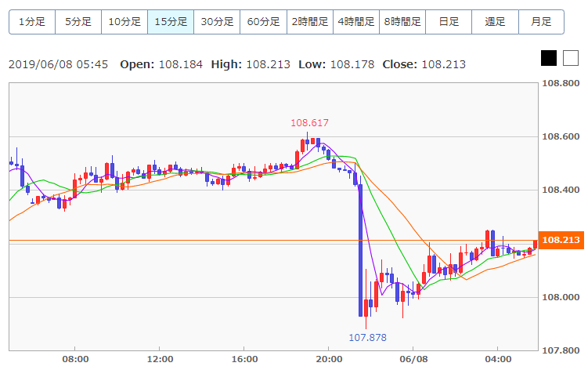Click the 04:00 time axis label
The image size is (588, 370).
498,359
